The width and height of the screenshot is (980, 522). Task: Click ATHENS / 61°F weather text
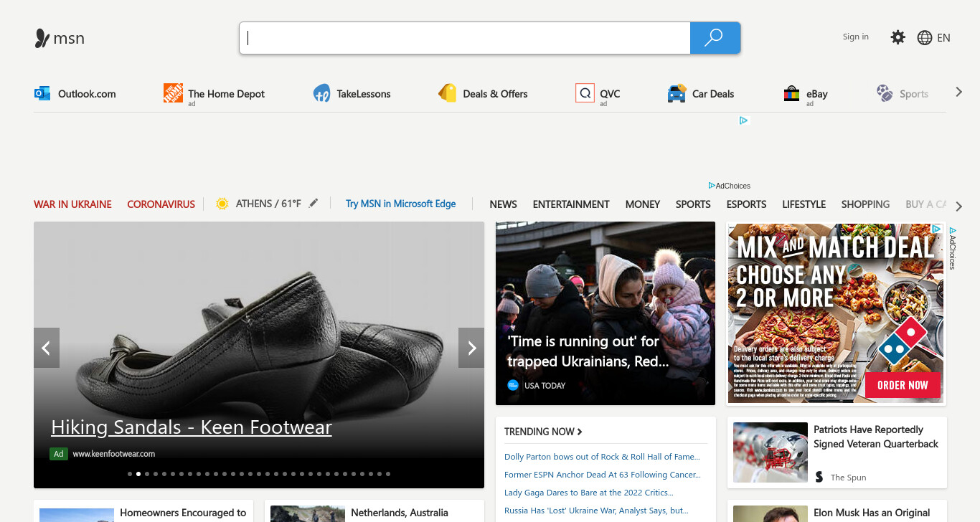coord(268,204)
